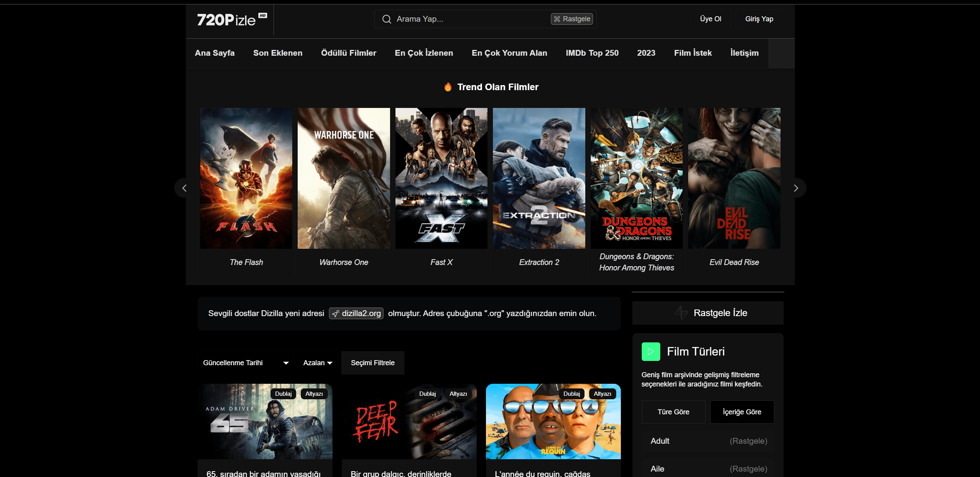This screenshot has width=980, height=477.
Task: Click the Dublaj badge on Deep Fear card
Action: point(428,394)
